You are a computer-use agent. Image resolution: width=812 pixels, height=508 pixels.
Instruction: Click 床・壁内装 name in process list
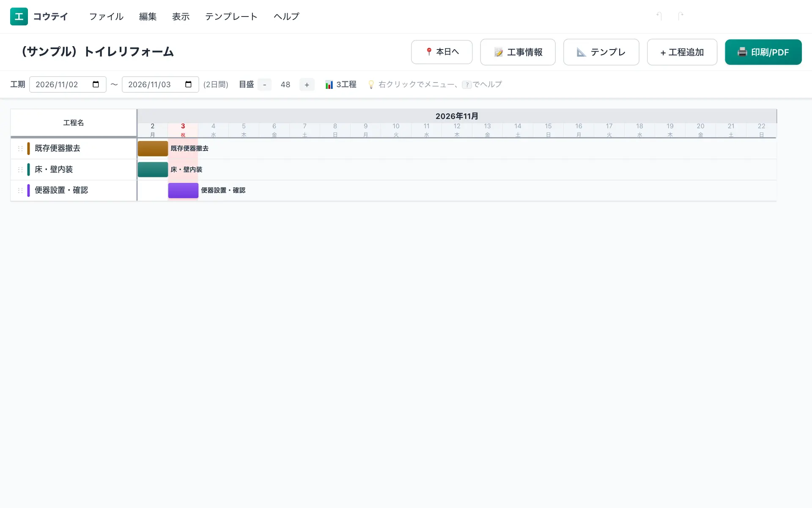click(x=54, y=169)
